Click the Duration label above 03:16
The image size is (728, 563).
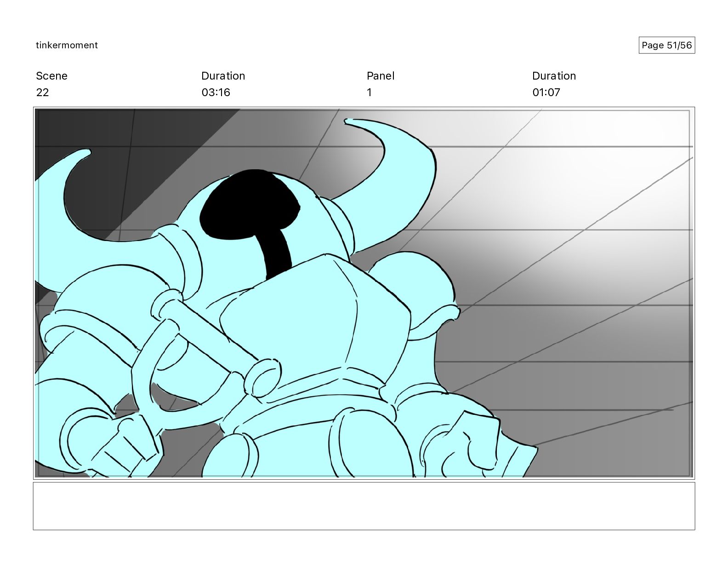pos(223,76)
